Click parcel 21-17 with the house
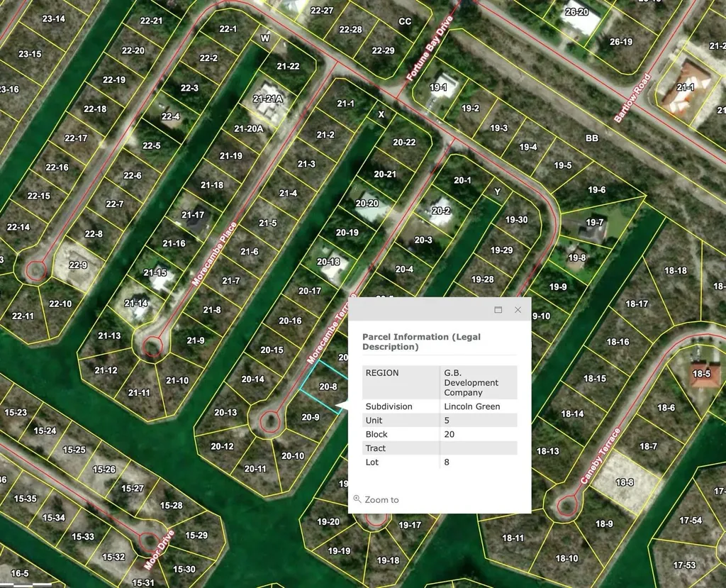The height and width of the screenshot is (588, 726). pos(193,215)
